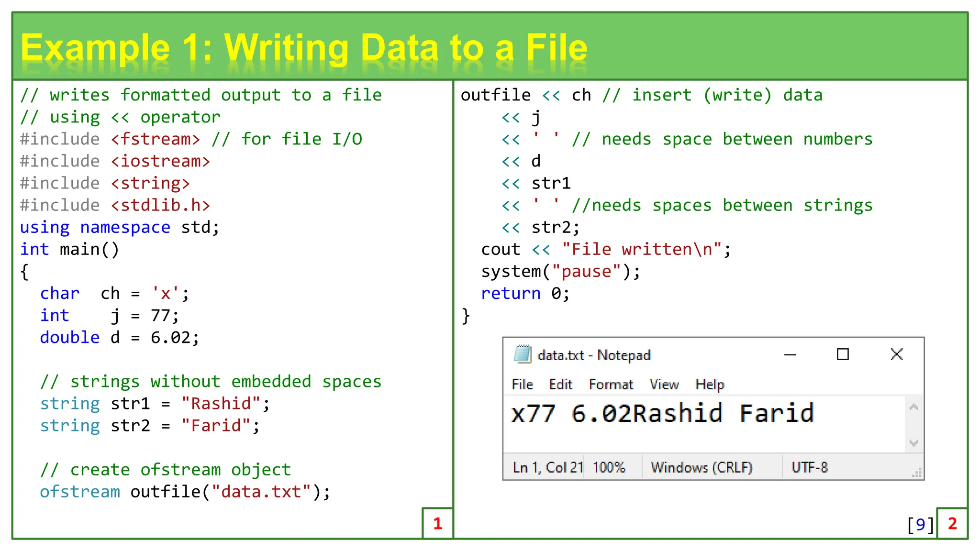Open the Format menu in Notepad
This screenshot has height=551, width=980.
click(611, 385)
